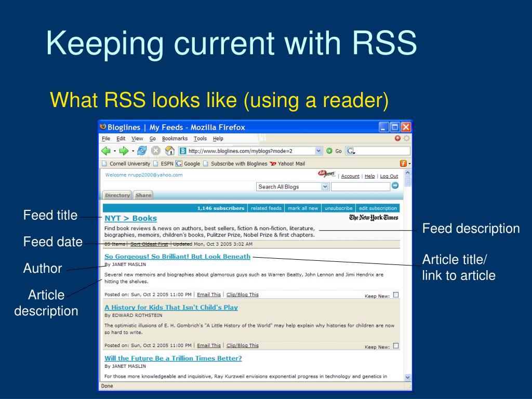
Task: Click the blue search submit arrow
Action: point(395,185)
